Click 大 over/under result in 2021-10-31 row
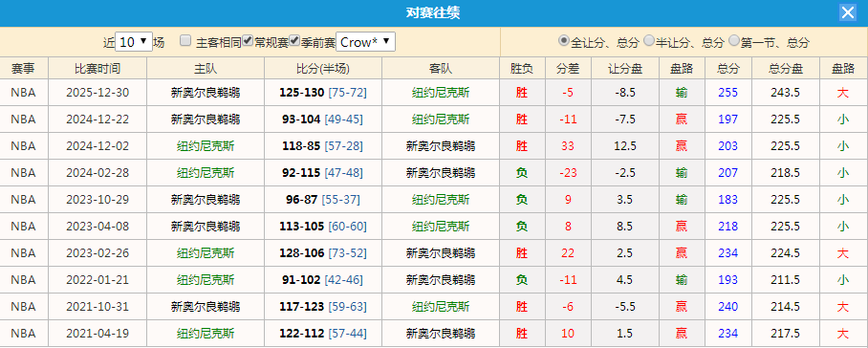 point(842,307)
